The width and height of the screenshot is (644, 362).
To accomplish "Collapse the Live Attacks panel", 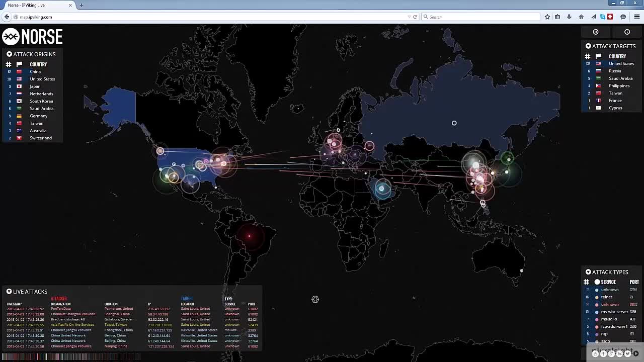I will click(9, 292).
